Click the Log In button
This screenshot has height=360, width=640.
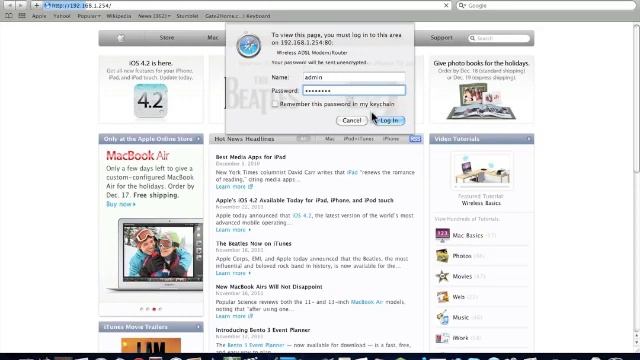[x=389, y=120]
